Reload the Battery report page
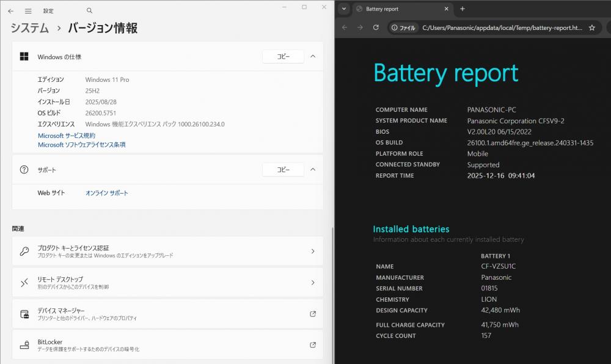 tap(376, 27)
